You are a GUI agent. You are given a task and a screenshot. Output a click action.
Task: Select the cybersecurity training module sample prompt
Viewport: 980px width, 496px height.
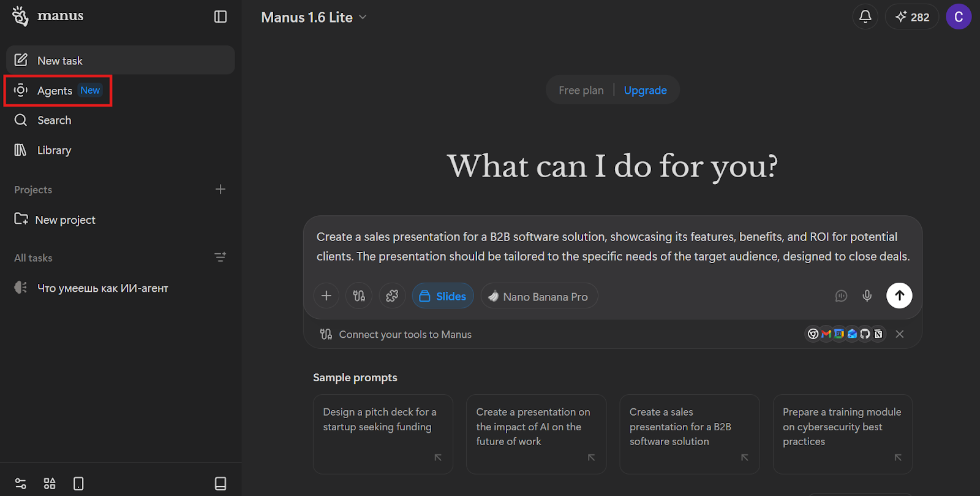pyautogui.click(x=842, y=433)
